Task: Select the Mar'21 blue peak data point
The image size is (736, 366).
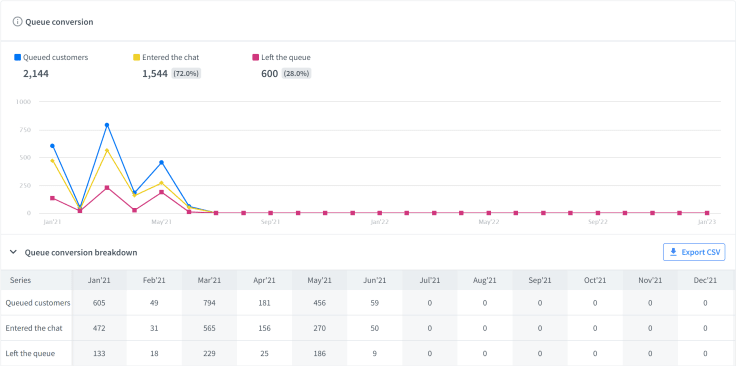Action: [x=107, y=125]
